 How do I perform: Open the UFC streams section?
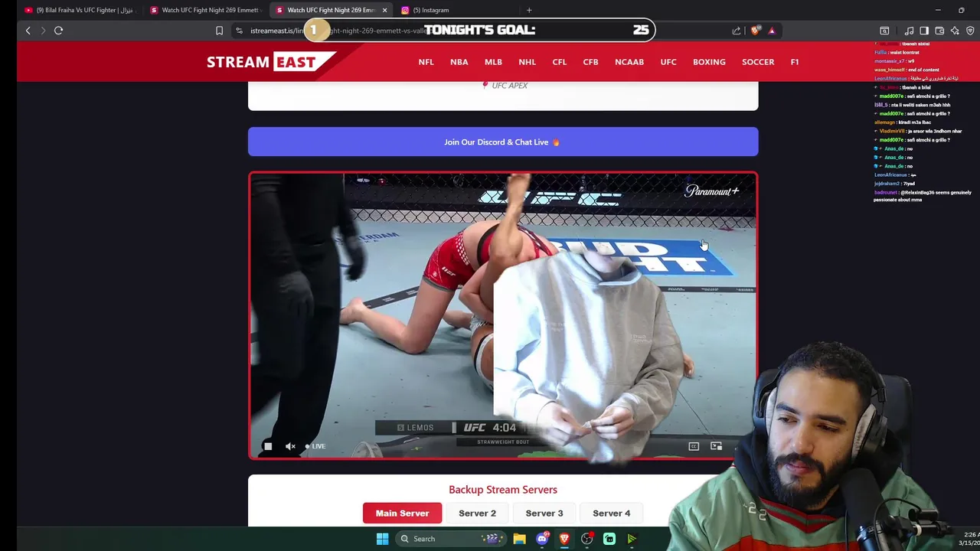668,62
